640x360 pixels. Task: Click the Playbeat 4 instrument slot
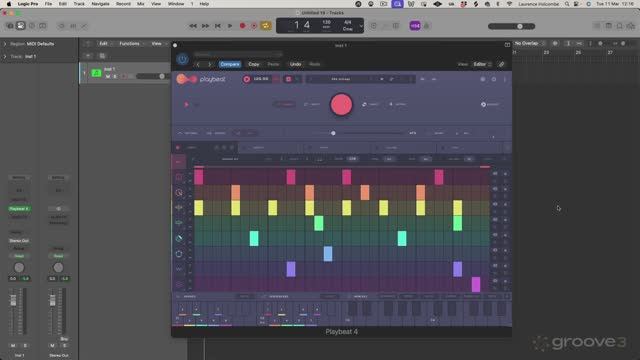pos(19,209)
